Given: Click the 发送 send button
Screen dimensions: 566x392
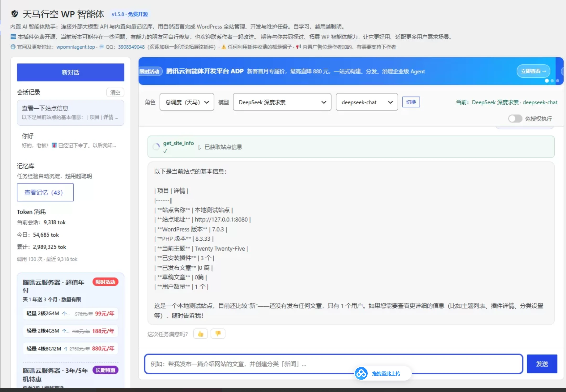Looking at the screenshot, I should [x=542, y=364].
